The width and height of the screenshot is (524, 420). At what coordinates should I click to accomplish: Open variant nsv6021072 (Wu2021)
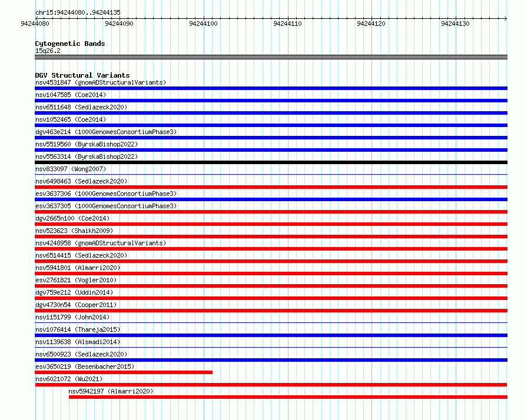tap(69, 379)
